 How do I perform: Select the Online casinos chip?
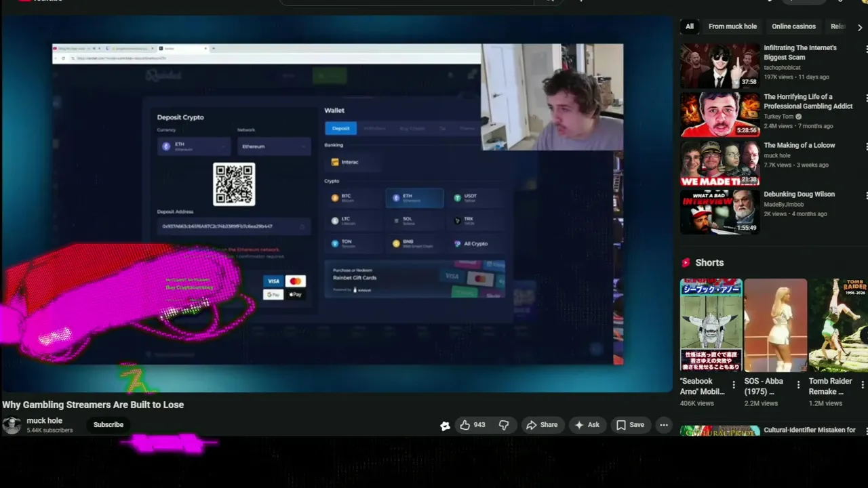pos(793,26)
